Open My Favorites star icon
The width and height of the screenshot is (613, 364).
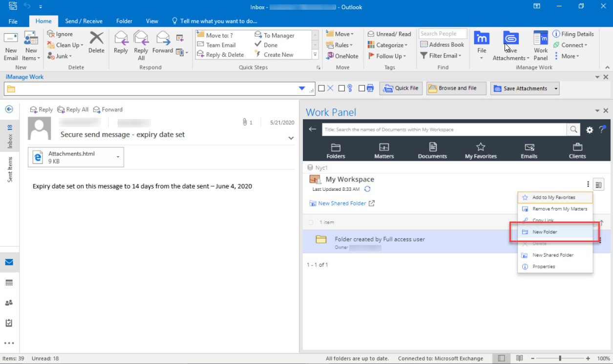coord(481,151)
